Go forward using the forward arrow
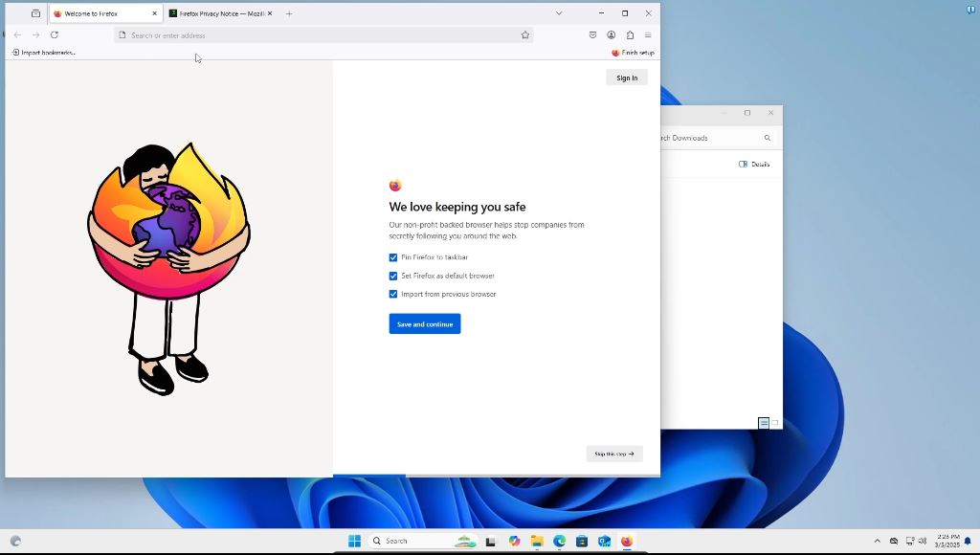The image size is (980, 555). [35, 35]
